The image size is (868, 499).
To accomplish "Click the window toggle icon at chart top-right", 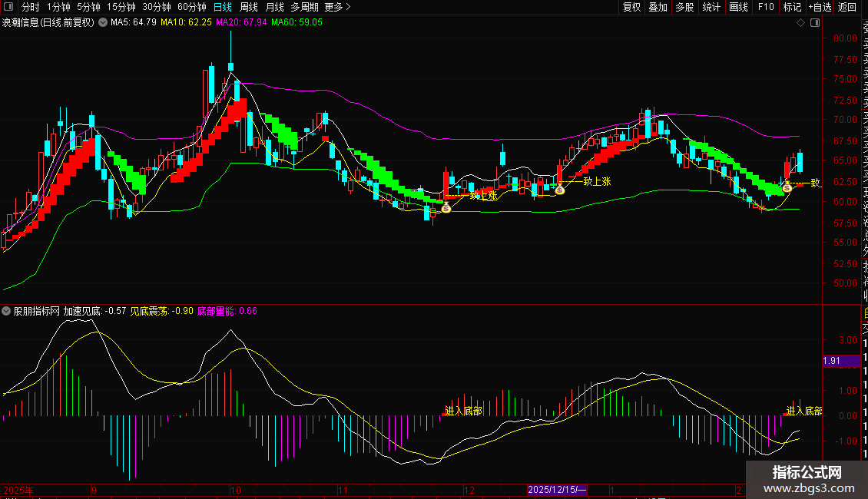I will tap(815, 23).
